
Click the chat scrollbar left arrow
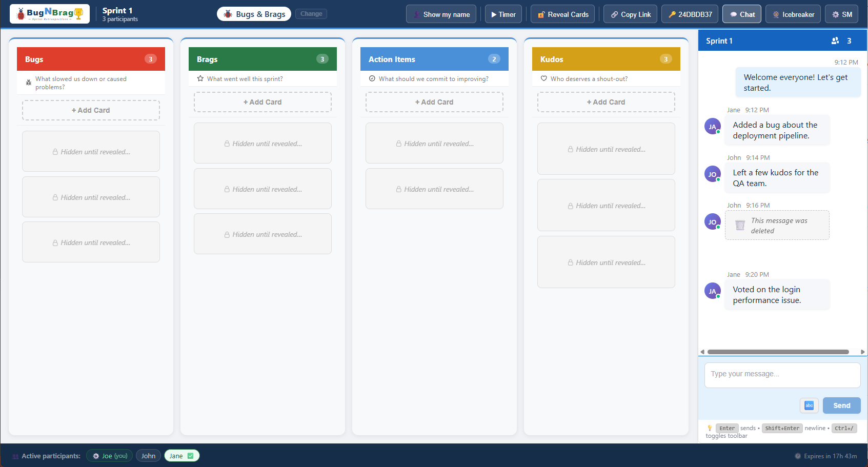[x=702, y=352]
